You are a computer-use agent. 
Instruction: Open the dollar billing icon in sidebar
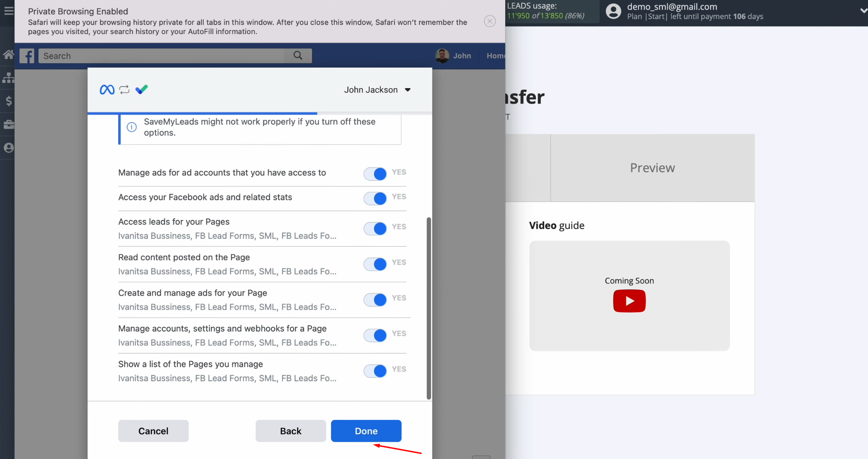[x=9, y=101]
